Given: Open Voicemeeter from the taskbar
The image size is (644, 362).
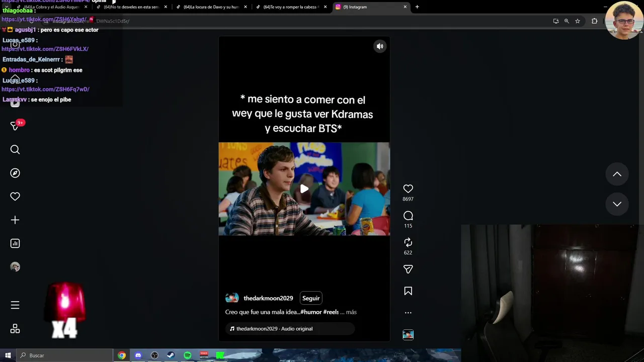Looking at the screenshot, I should click(204, 355).
